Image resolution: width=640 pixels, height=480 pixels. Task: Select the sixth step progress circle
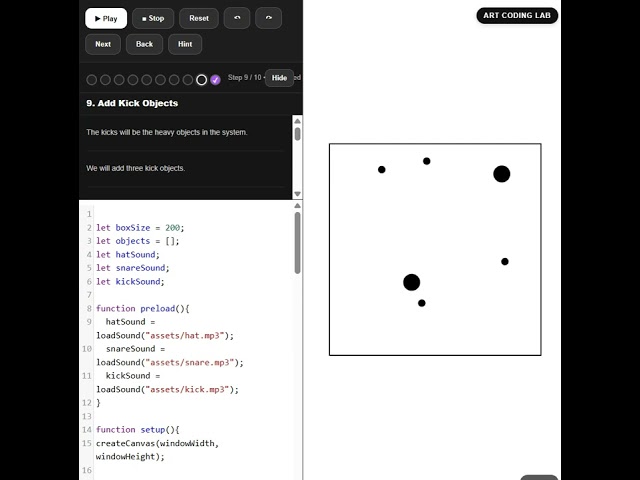pos(160,80)
